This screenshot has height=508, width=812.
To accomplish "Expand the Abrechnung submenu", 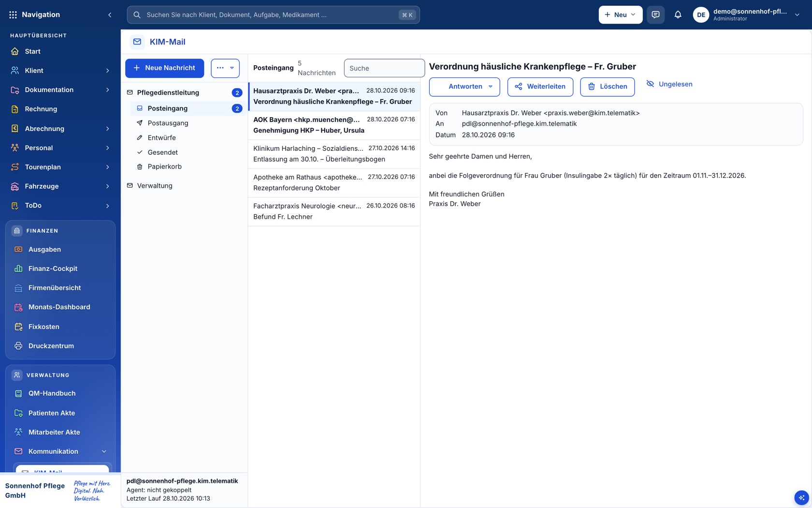I will click(x=107, y=129).
